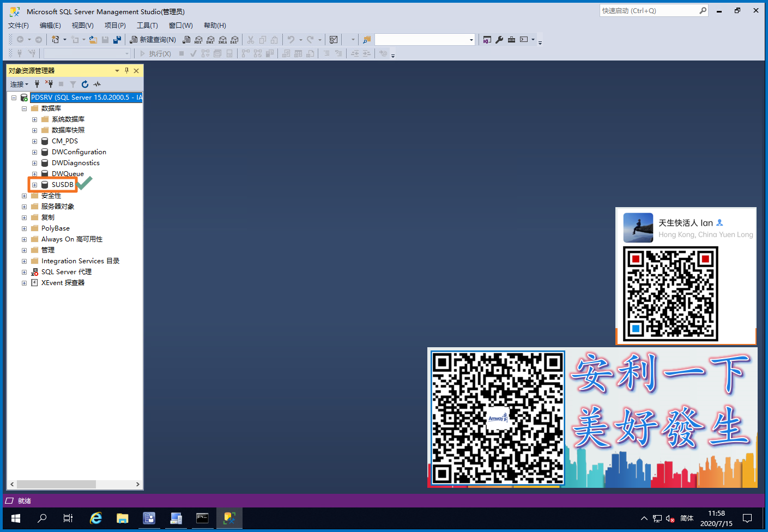Open File Explorer from the taskbar
Image resolution: width=768 pixels, height=532 pixels.
click(122, 518)
